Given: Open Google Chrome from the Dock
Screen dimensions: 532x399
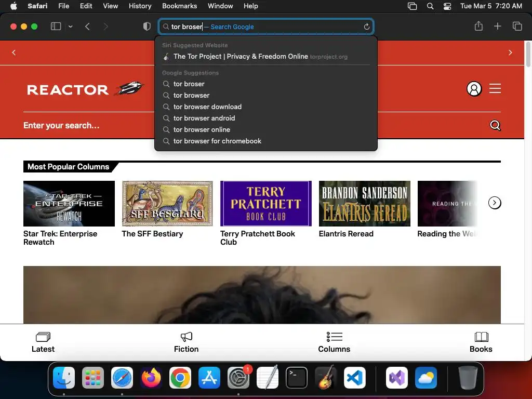Looking at the screenshot, I should (x=180, y=378).
